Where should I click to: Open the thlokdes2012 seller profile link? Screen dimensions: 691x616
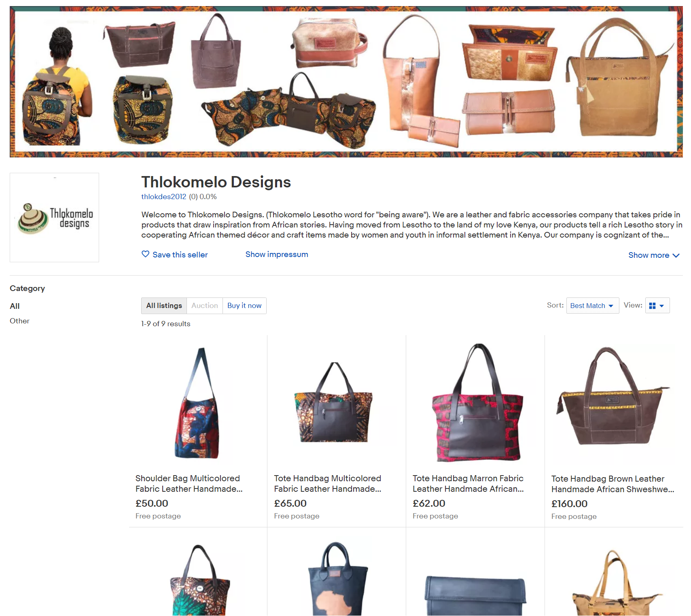click(x=163, y=197)
